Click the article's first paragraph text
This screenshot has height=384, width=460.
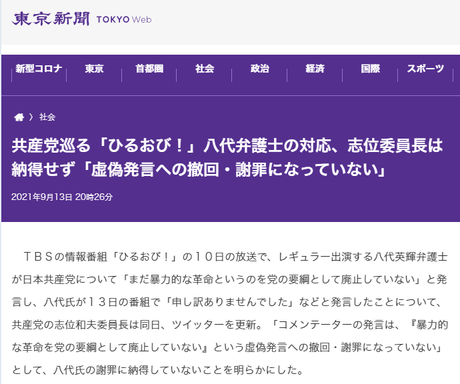coord(230,313)
